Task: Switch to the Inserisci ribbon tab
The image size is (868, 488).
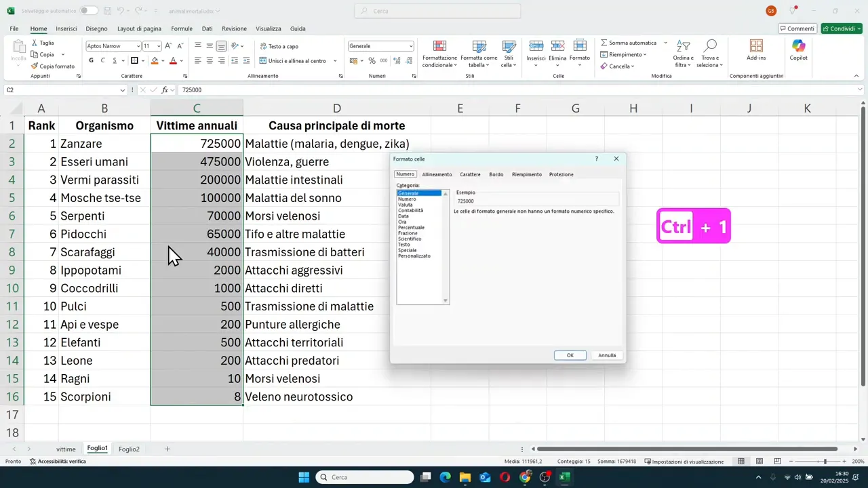Action: pos(66,28)
